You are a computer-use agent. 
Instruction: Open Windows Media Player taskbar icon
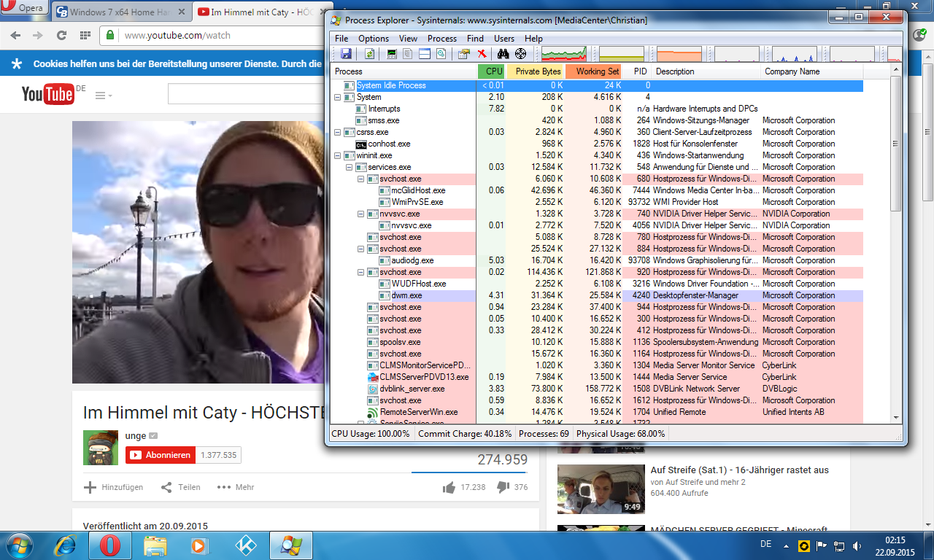coord(200,545)
